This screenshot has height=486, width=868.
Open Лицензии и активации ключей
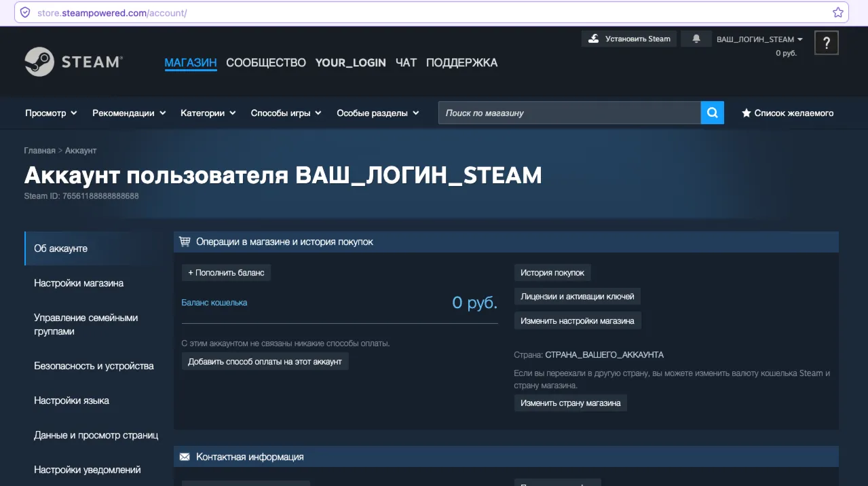tap(578, 296)
